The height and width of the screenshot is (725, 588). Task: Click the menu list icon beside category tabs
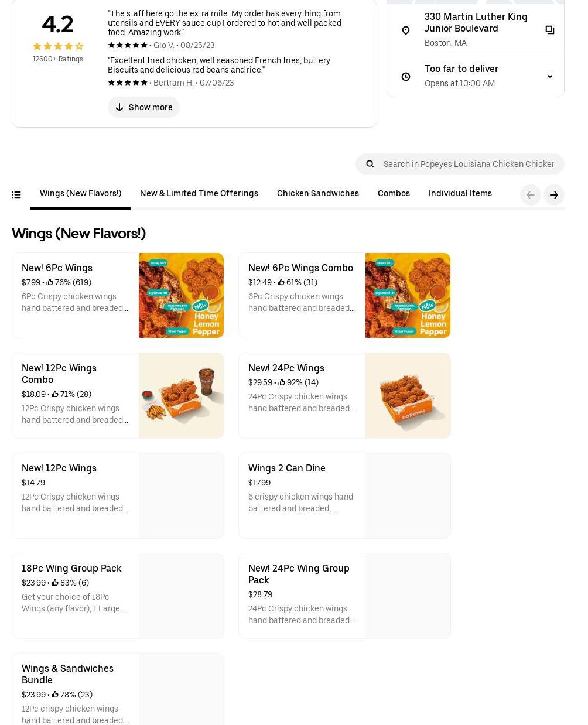pyautogui.click(x=16, y=195)
